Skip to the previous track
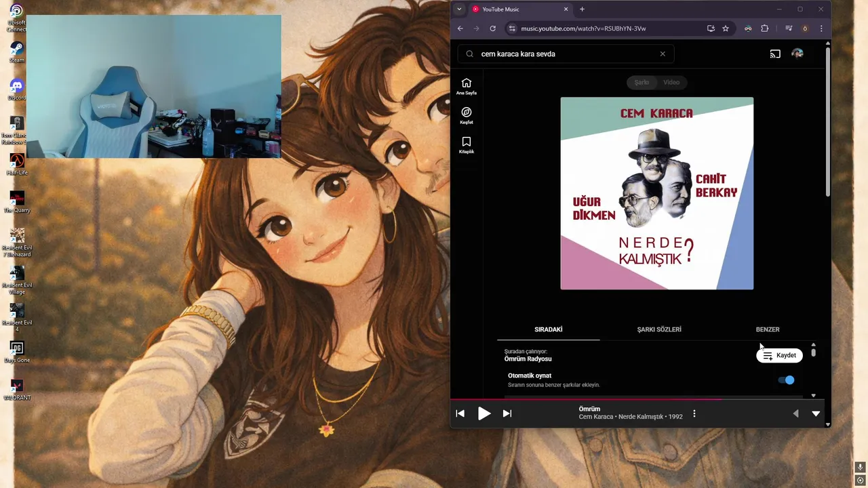The height and width of the screenshot is (488, 868). 460,413
